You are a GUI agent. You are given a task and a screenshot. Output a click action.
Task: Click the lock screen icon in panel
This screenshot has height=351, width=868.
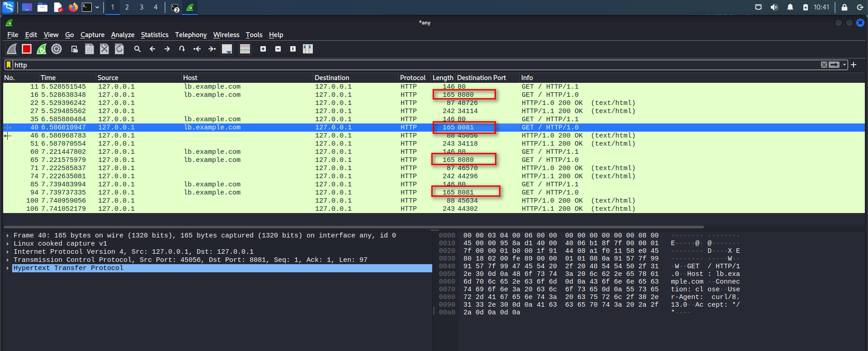tap(844, 7)
